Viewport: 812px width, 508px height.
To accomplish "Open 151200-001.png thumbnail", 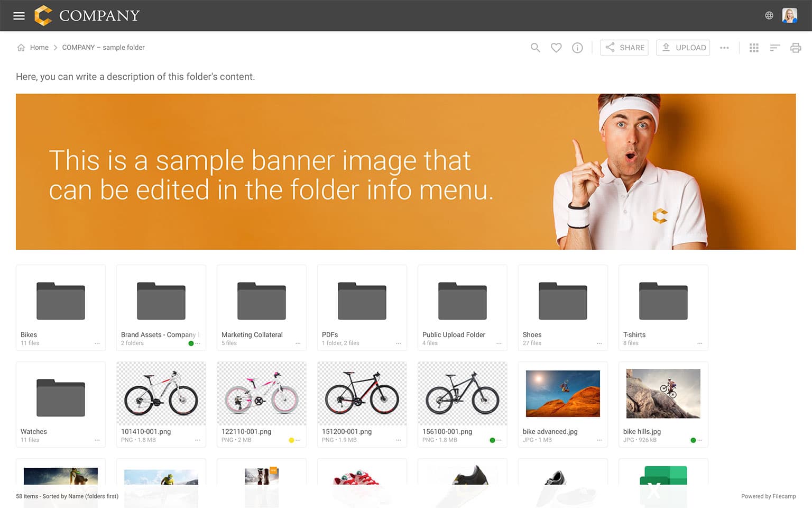I will pos(362,394).
